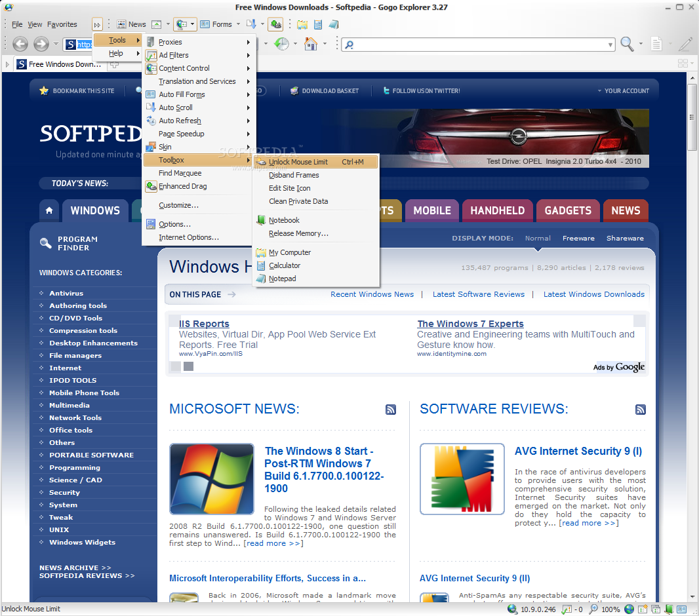Open the Favorites menu
This screenshot has height=616, width=699.
point(62,24)
